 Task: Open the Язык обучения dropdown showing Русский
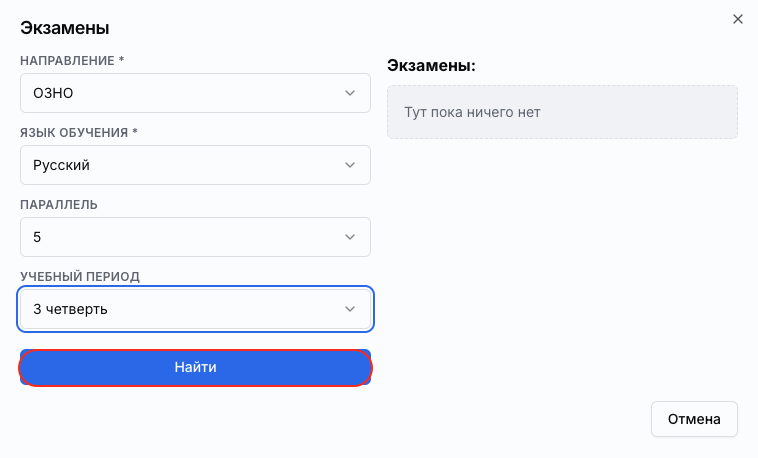click(x=195, y=165)
